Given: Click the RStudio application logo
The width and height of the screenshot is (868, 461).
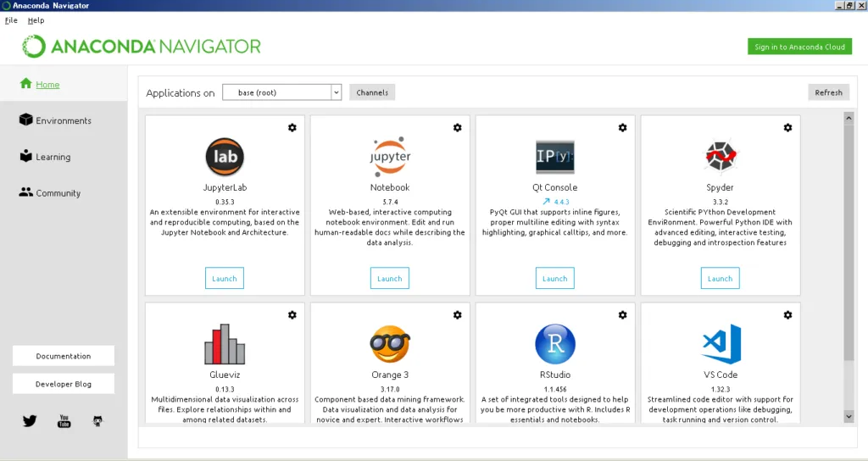Looking at the screenshot, I should (555, 344).
